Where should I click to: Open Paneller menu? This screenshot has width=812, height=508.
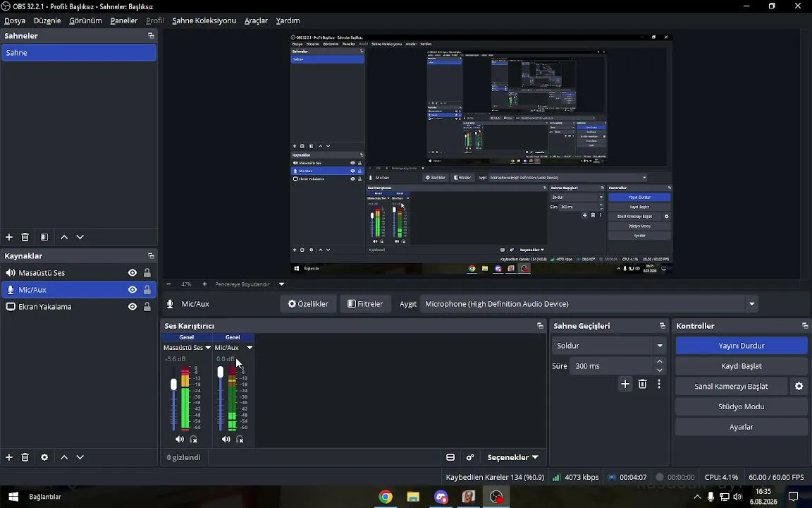(124, 20)
